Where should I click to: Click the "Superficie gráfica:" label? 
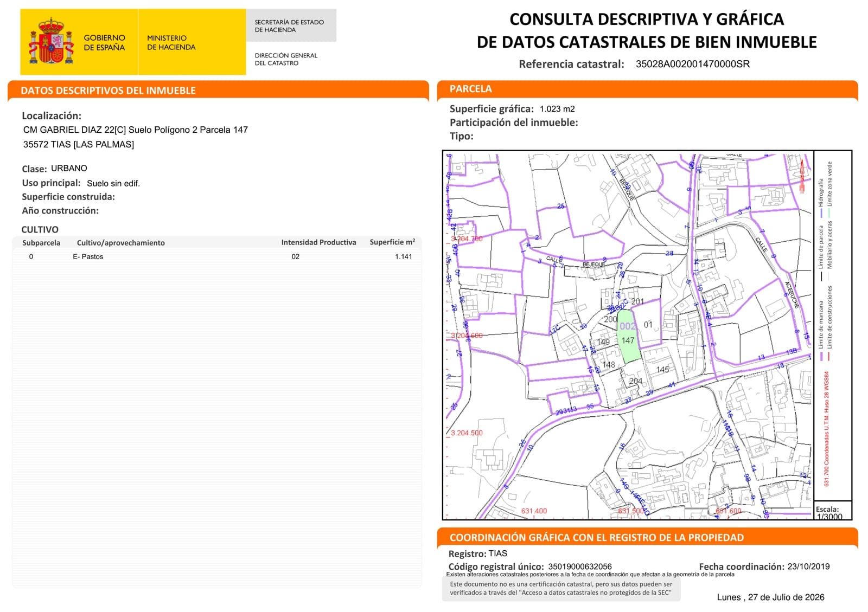coord(492,108)
